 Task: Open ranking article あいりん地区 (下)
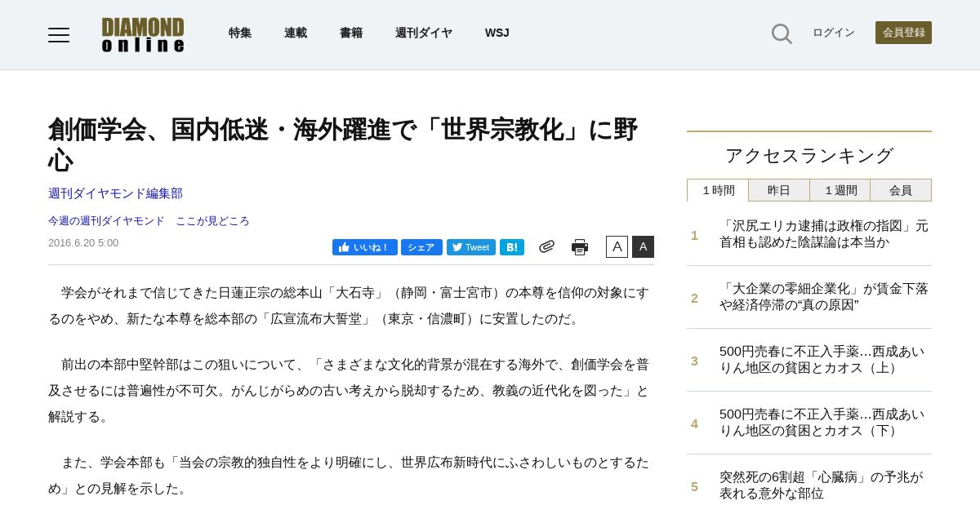(x=822, y=423)
